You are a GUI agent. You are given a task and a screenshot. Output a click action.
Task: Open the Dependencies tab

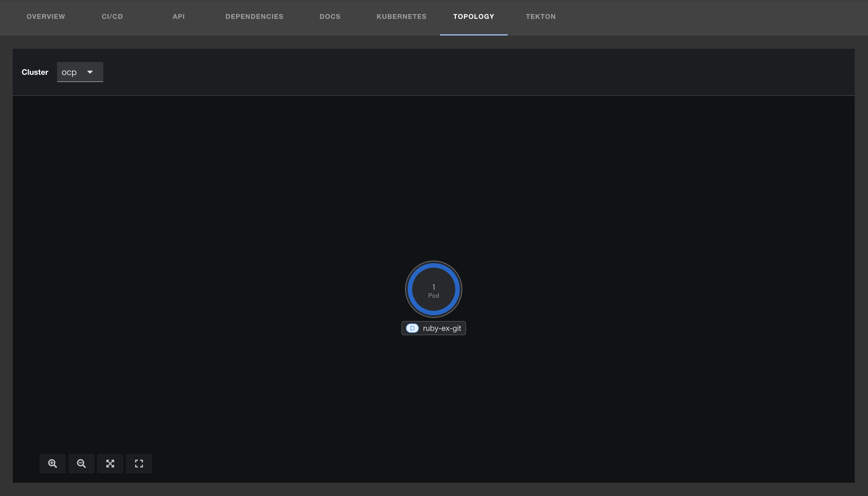(x=254, y=16)
